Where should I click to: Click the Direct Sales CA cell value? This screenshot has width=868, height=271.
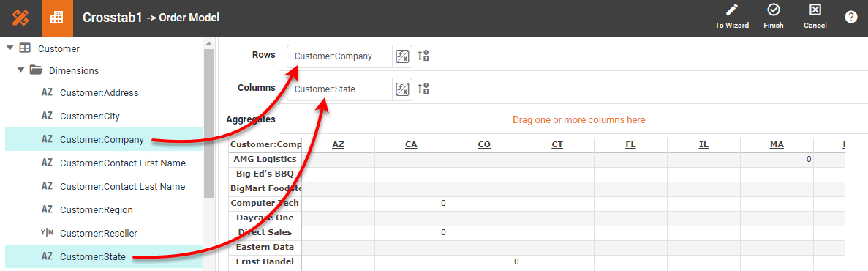pos(411,232)
